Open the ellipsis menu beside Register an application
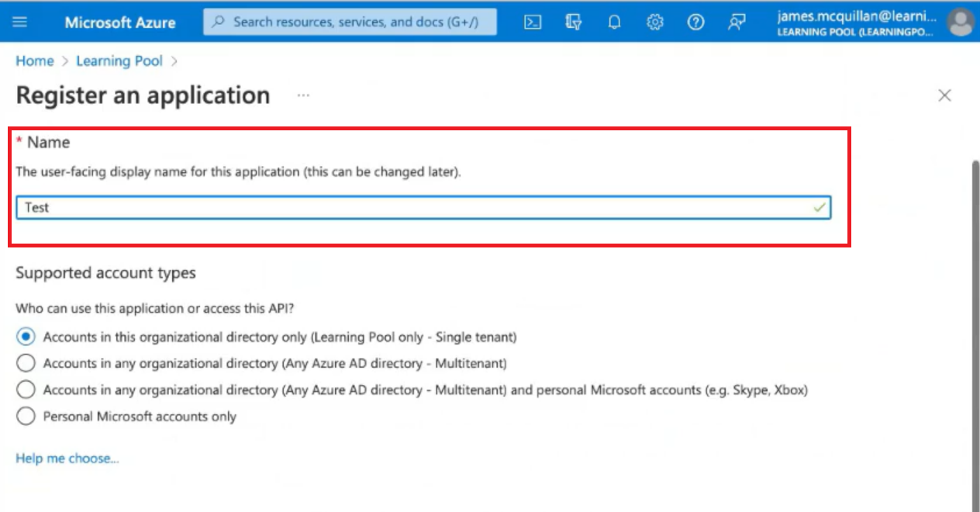Image resolution: width=980 pixels, height=512 pixels. pos(303,95)
